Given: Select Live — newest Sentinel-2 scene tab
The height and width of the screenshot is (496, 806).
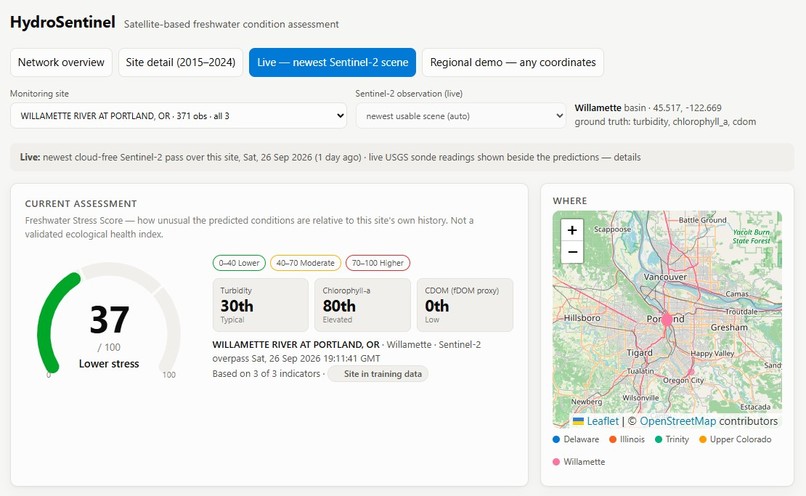Looking at the screenshot, I should [333, 63].
